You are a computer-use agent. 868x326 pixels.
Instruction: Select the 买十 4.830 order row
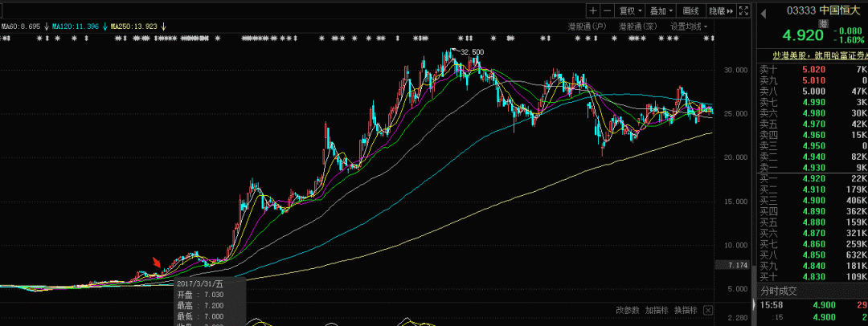point(813,276)
